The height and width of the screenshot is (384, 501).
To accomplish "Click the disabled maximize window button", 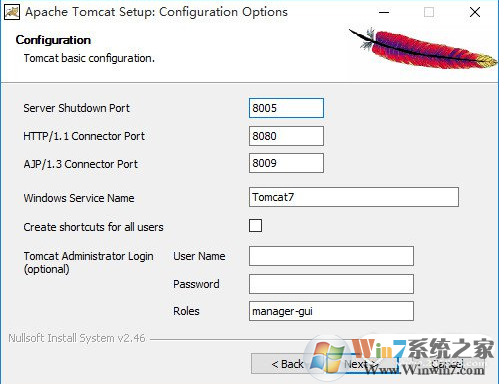I will [x=429, y=13].
